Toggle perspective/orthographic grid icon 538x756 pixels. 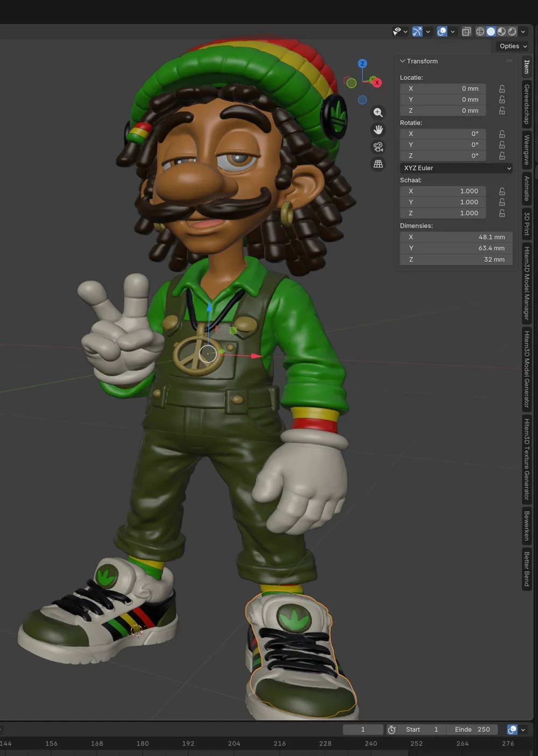pos(378,164)
